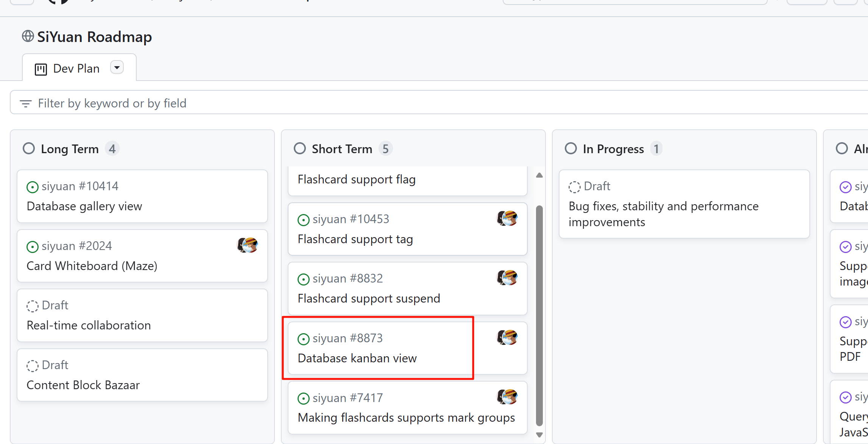Click the In Progress column status circle

(x=571, y=149)
